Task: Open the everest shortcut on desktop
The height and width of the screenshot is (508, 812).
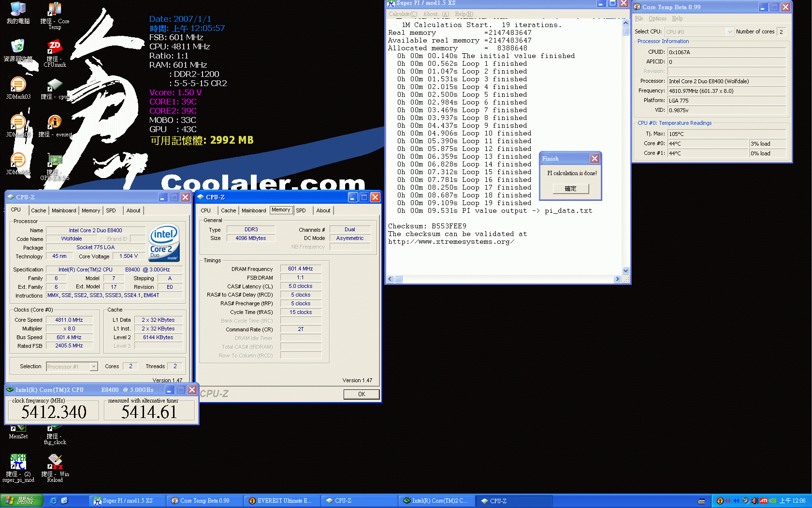Action: click(x=55, y=126)
